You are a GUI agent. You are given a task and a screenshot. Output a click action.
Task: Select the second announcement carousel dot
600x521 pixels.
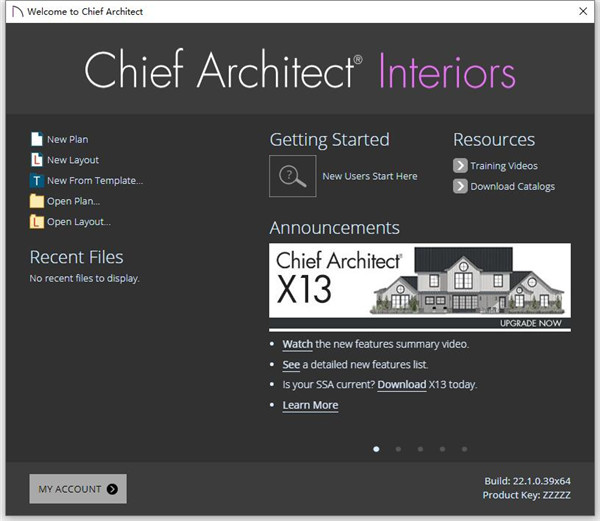(398, 449)
